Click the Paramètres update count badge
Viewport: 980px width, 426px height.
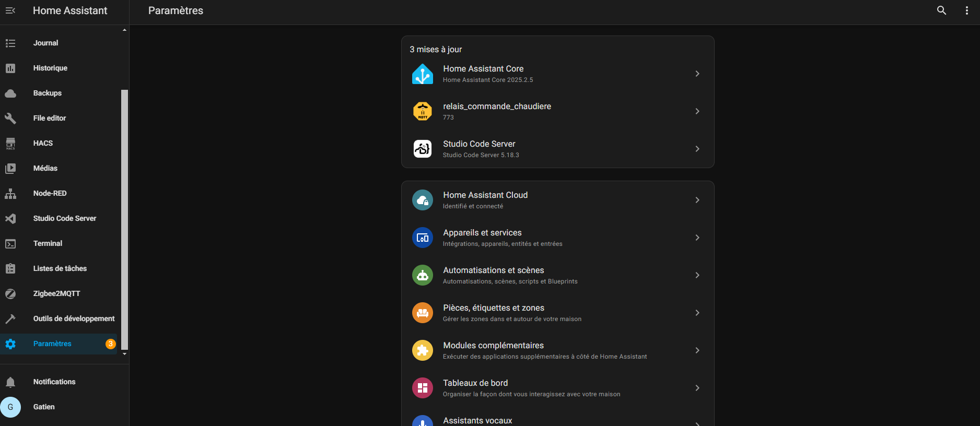110,344
